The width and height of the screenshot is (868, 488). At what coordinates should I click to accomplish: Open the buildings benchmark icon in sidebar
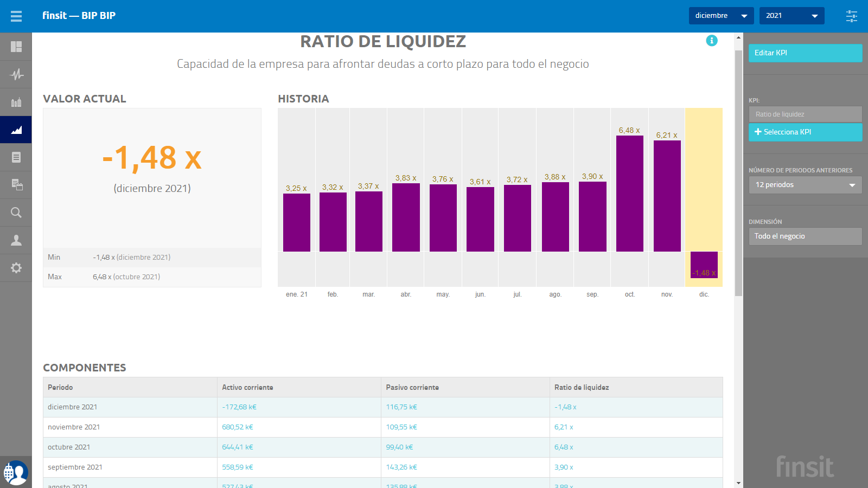(x=16, y=102)
